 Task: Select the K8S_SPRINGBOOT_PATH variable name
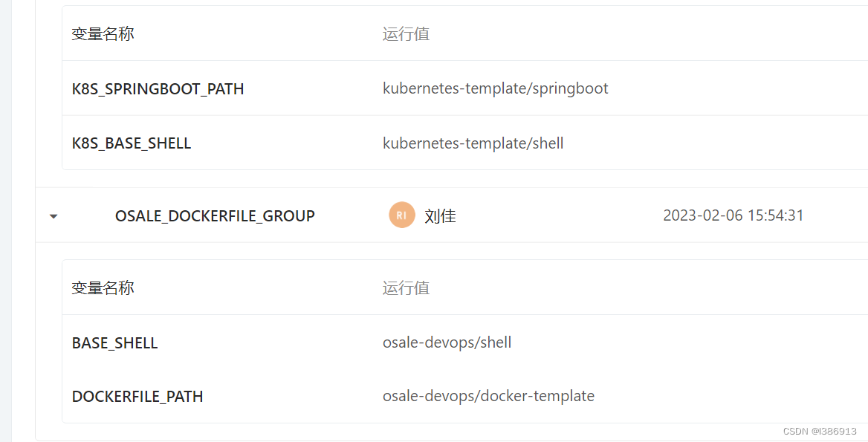158,88
